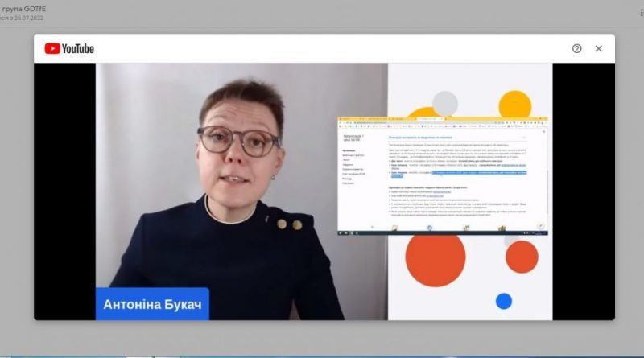Click the blue section heading in shared page
This screenshot has height=358, width=644.
420,138
